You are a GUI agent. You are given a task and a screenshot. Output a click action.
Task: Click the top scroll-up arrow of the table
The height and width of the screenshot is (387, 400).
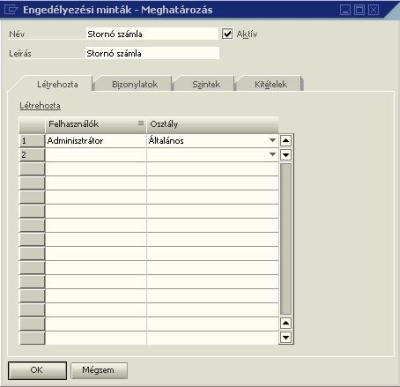click(x=286, y=141)
